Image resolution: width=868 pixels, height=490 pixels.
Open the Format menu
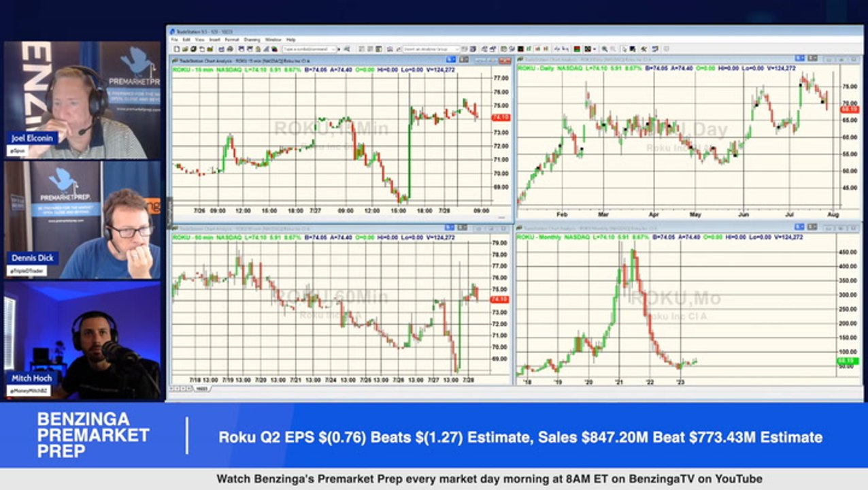(x=232, y=39)
